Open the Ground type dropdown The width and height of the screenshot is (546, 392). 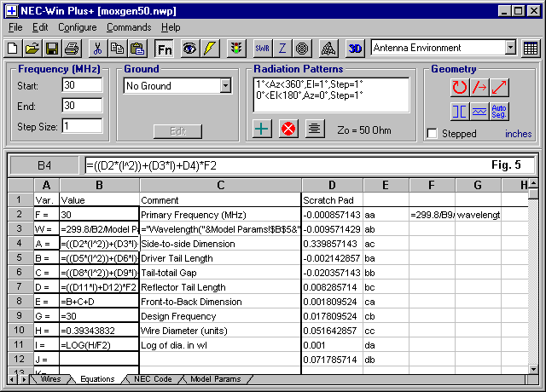(x=225, y=85)
